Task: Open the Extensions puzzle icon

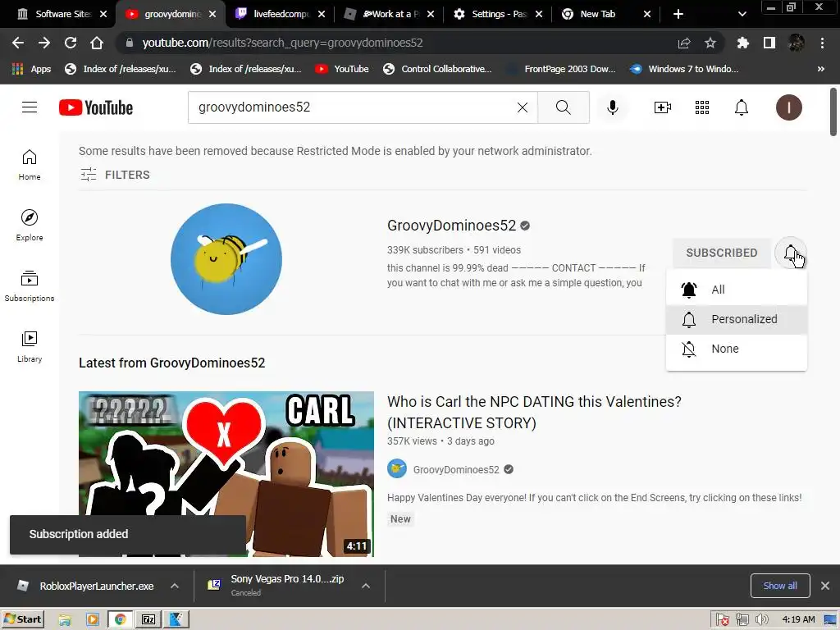Action: 742,43
